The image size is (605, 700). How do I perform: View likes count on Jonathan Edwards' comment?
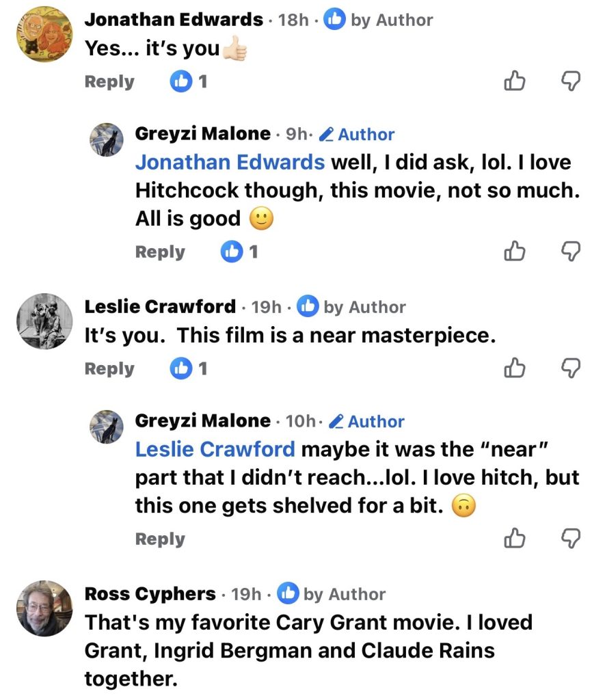click(x=189, y=82)
